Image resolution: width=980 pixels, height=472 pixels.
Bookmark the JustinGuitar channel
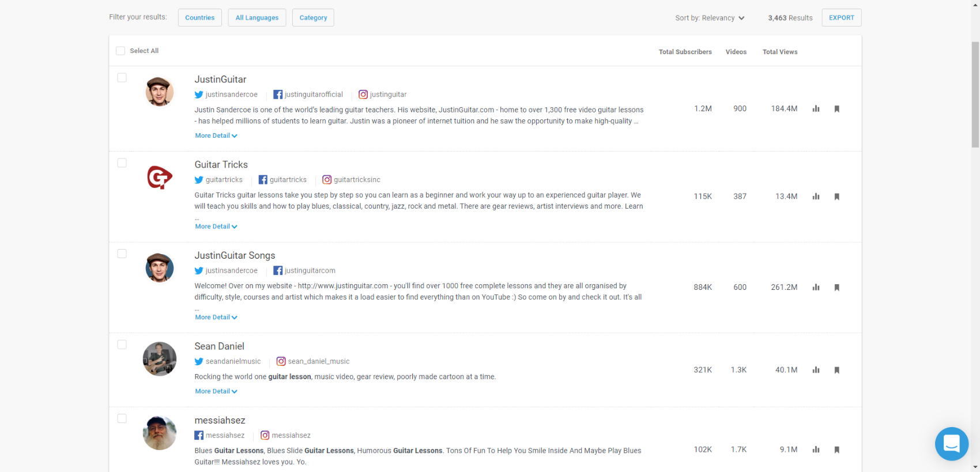tap(837, 109)
